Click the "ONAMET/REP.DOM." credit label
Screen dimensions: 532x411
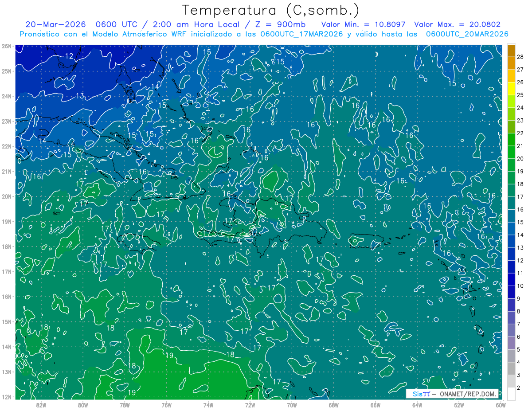[x=468, y=394]
